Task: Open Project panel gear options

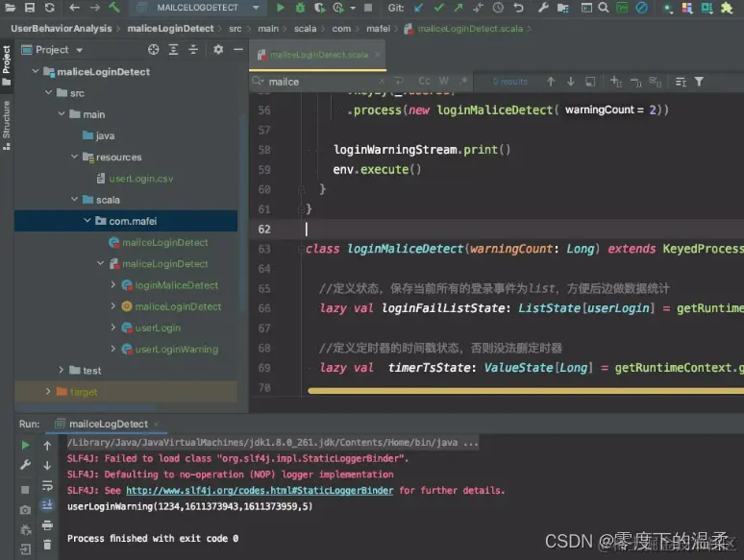Action: [x=218, y=49]
